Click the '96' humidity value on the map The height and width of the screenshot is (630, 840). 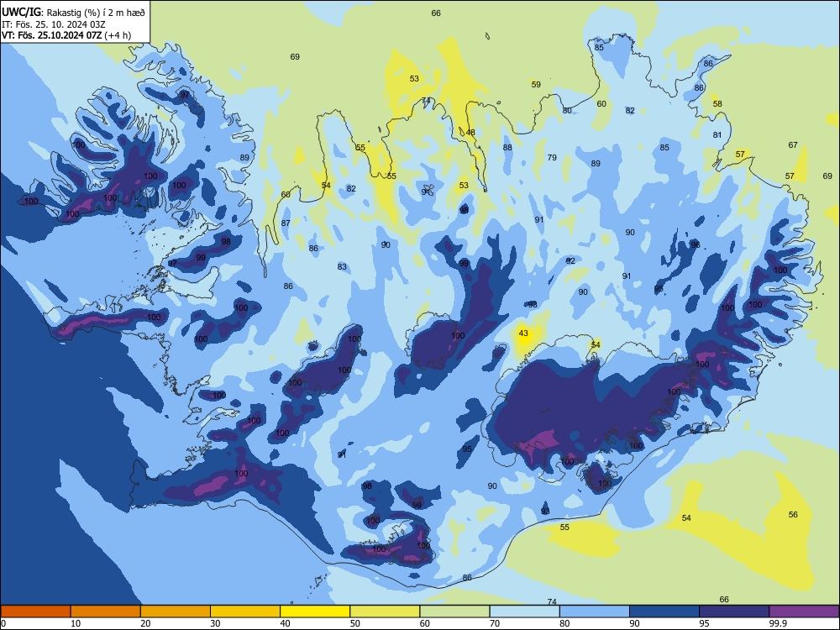click(696, 244)
